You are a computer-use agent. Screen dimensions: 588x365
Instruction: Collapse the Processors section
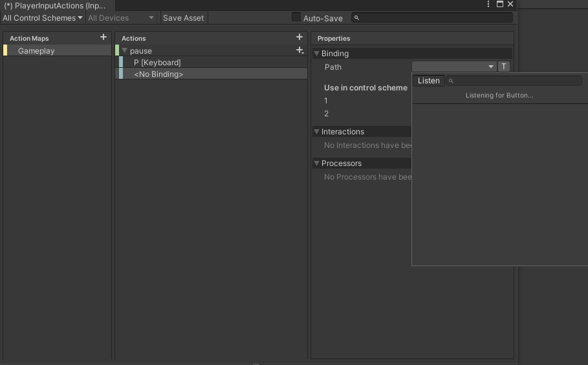(316, 163)
